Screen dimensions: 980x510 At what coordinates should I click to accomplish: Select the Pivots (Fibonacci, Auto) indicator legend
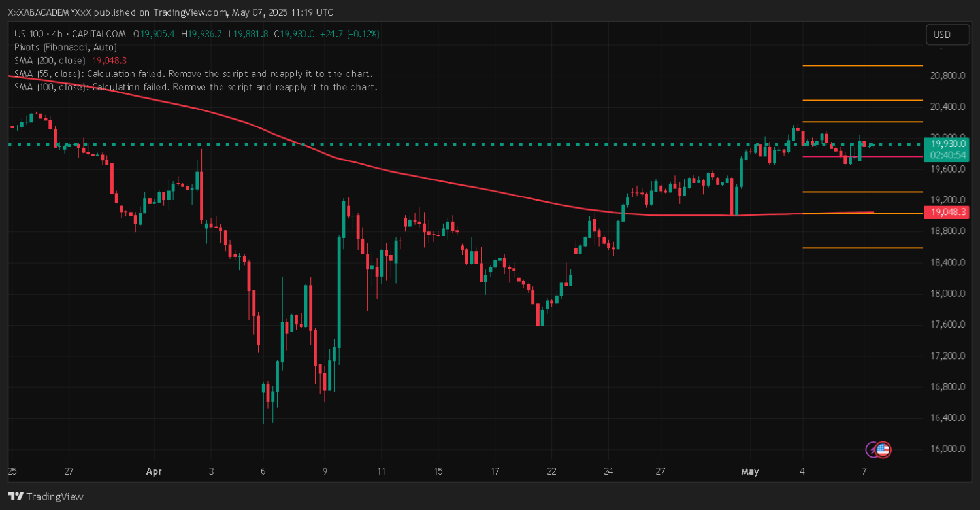65,47
